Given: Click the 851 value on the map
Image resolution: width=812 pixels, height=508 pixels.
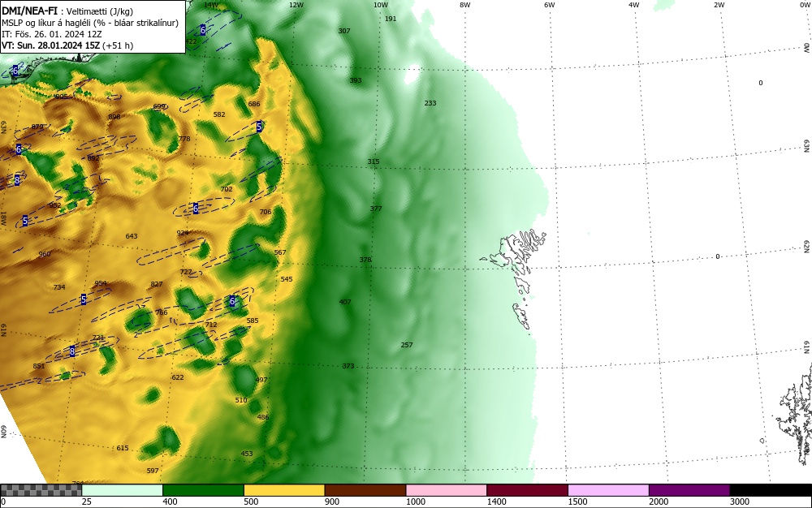Looking at the screenshot, I should coord(39,366).
